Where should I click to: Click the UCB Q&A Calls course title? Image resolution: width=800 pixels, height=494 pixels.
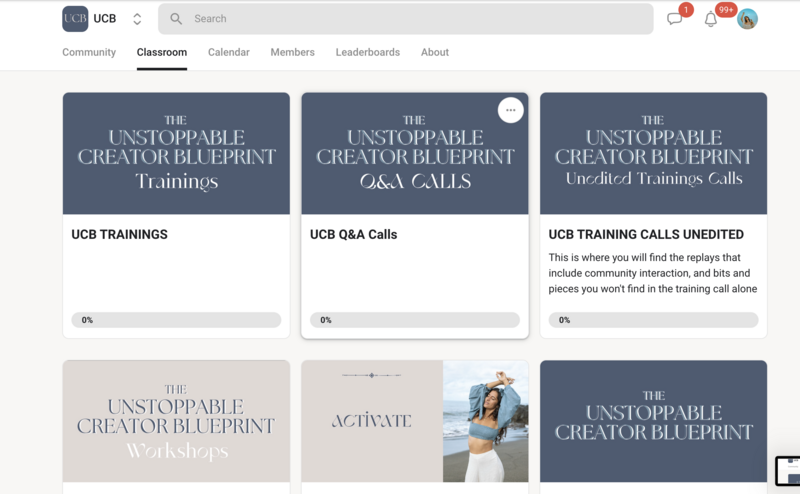(354, 234)
